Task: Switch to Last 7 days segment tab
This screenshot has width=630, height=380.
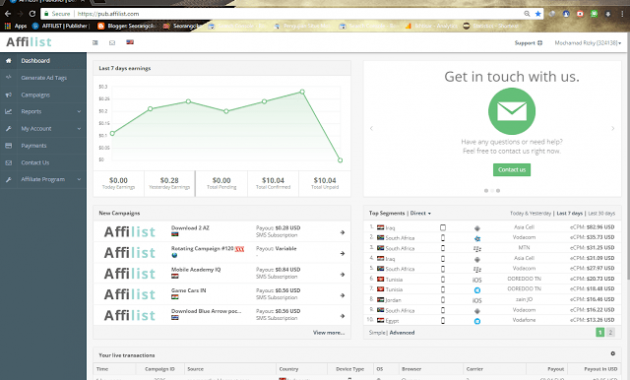Action: pos(570,213)
